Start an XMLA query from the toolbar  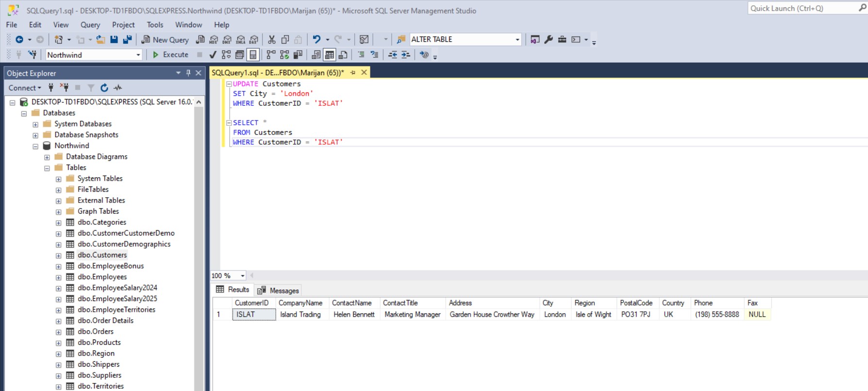pyautogui.click(x=241, y=39)
